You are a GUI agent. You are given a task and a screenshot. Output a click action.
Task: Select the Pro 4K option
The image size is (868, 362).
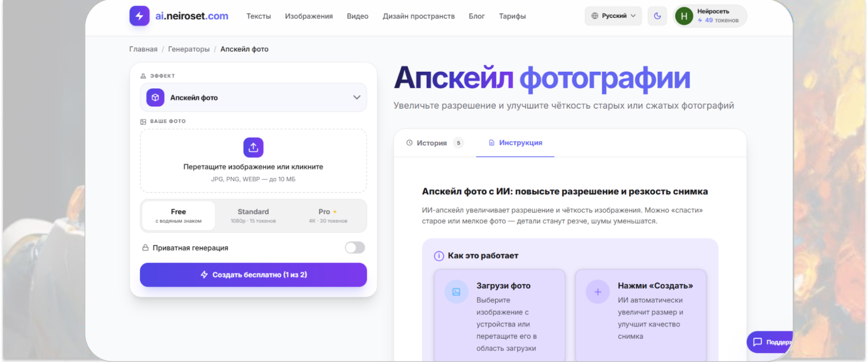(328, 216)
